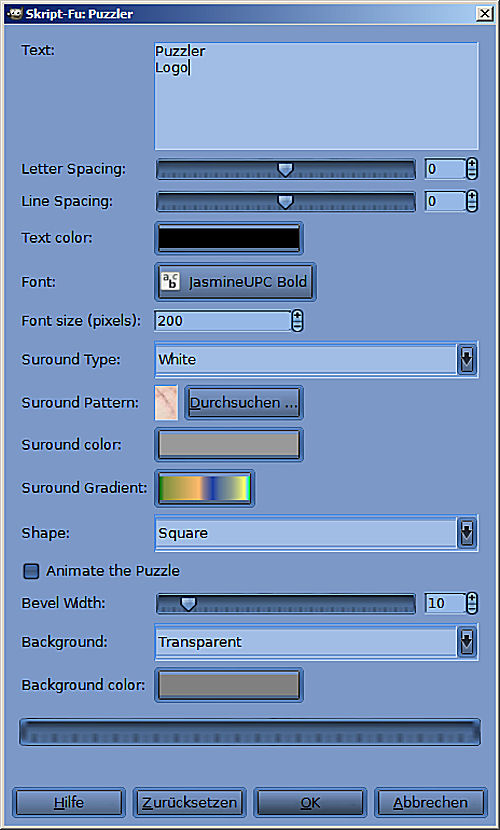Screen dimensions: 500x830
Task: Open the Suround Type dropdown arrow
Action: tap(467, 359)
